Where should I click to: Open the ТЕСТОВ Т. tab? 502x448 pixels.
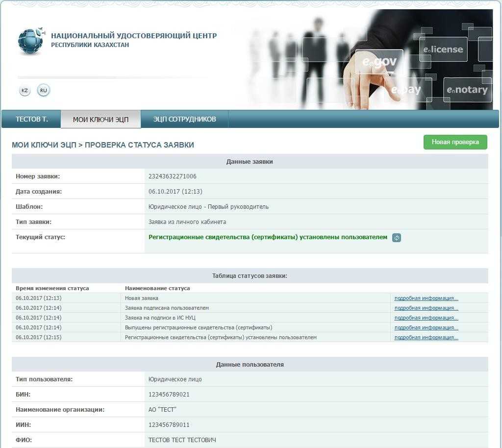tap(31, 119)
